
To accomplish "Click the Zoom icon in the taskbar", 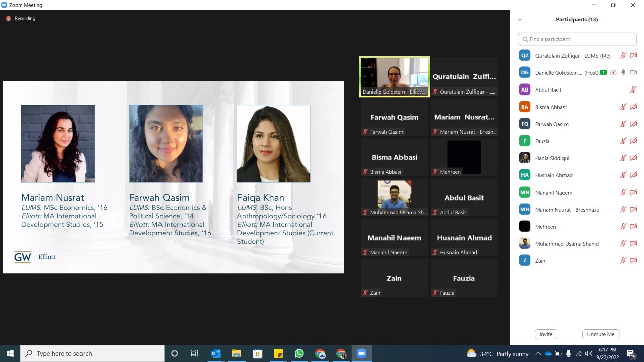I will coord(361,354).
